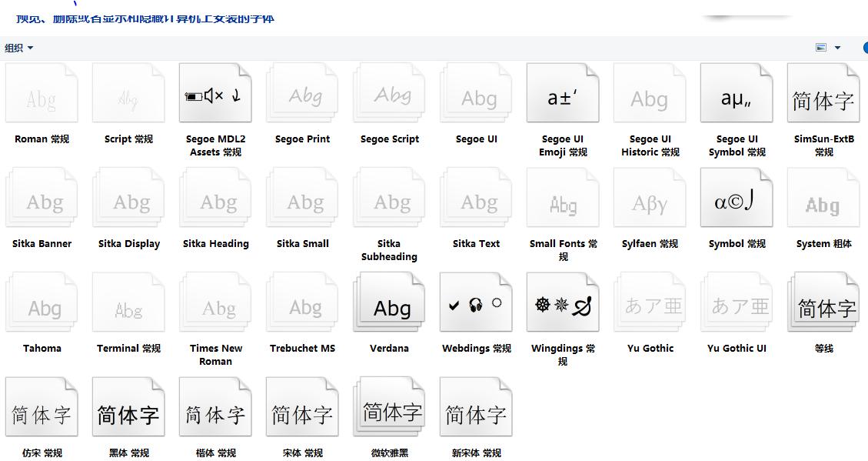868x461 pixels.
Task: Select the Tahoma font family icon
Action: [x=42, y=302]
